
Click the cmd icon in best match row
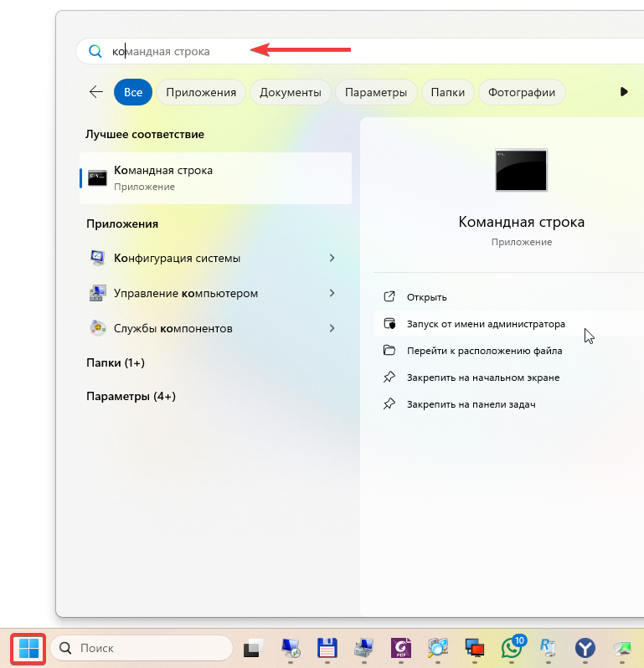coord(97,178)
